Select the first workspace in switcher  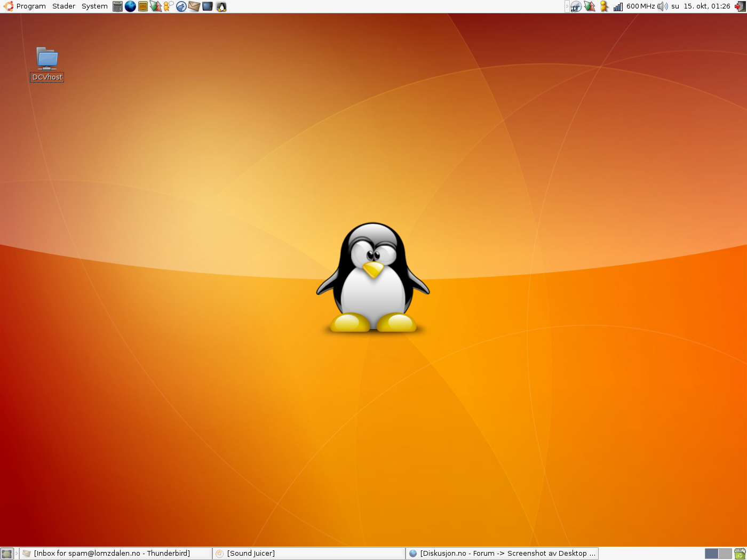pos(711,554)
